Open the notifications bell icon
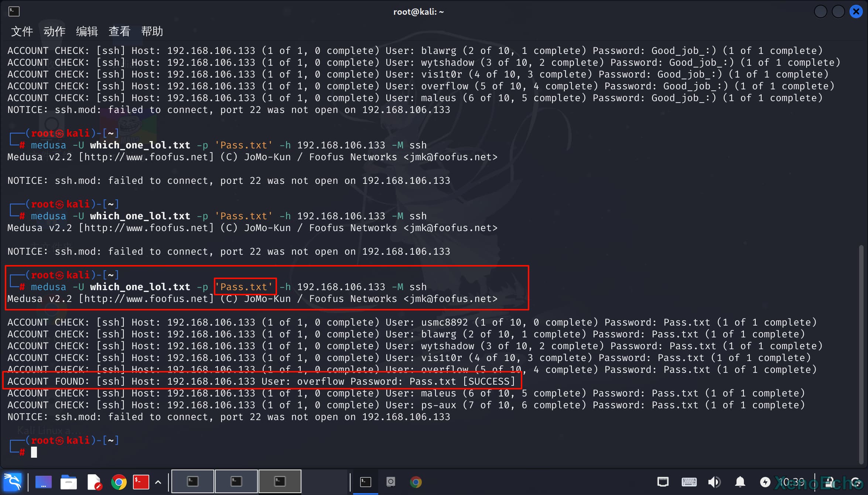Image resolution: width=868 pixels, height=495 pixels. click(x=740, y=482)
